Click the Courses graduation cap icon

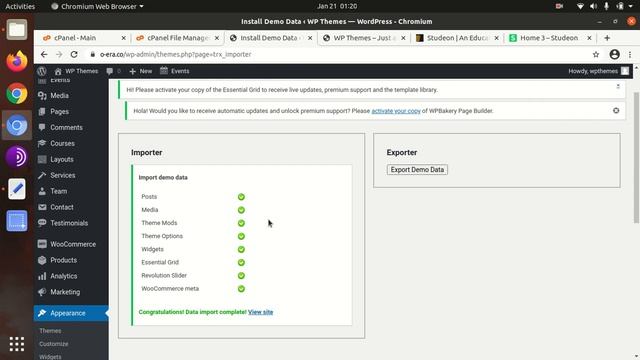tap(42, 143)
